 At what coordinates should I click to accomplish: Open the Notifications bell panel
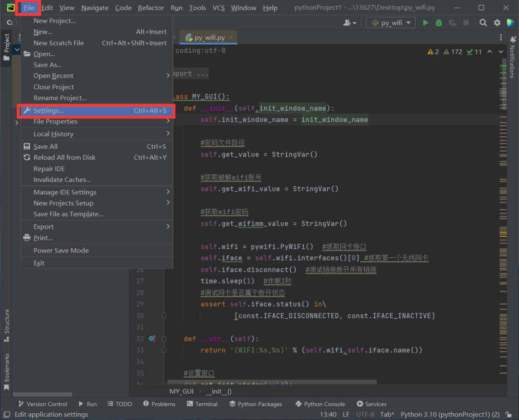[512, 38]
